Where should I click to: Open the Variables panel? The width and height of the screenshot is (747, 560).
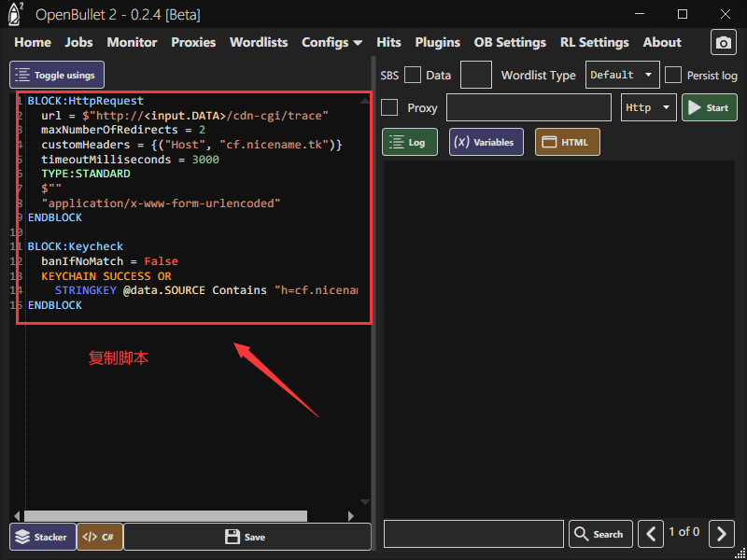pos(486,142)
